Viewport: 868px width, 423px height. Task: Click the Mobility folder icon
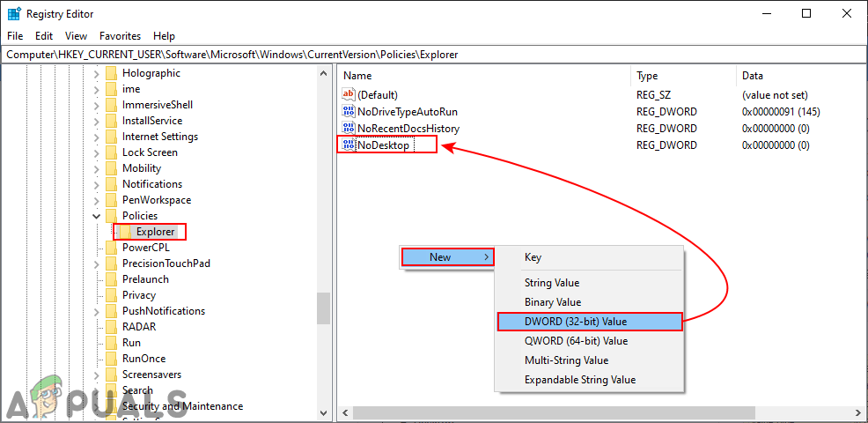tap(112, 168)
